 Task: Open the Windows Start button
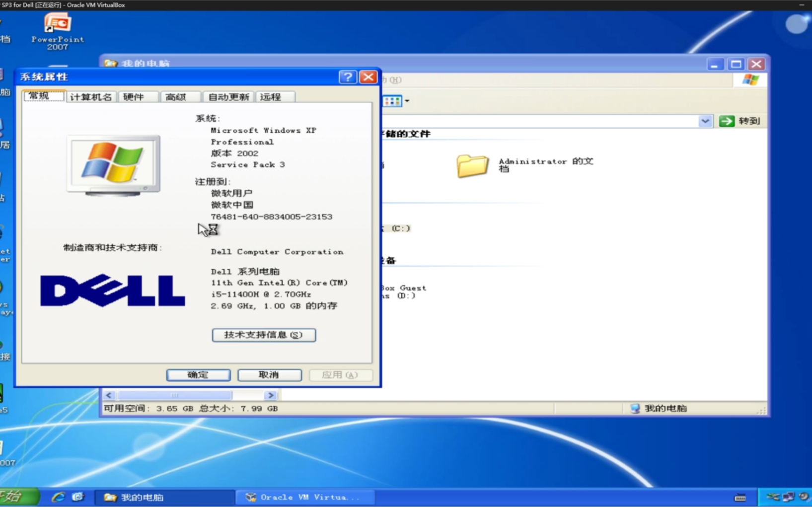19,497
